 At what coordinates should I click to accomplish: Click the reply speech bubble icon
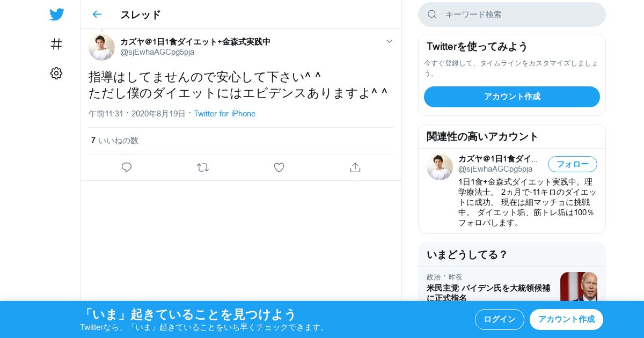click(x=127, y=167)
